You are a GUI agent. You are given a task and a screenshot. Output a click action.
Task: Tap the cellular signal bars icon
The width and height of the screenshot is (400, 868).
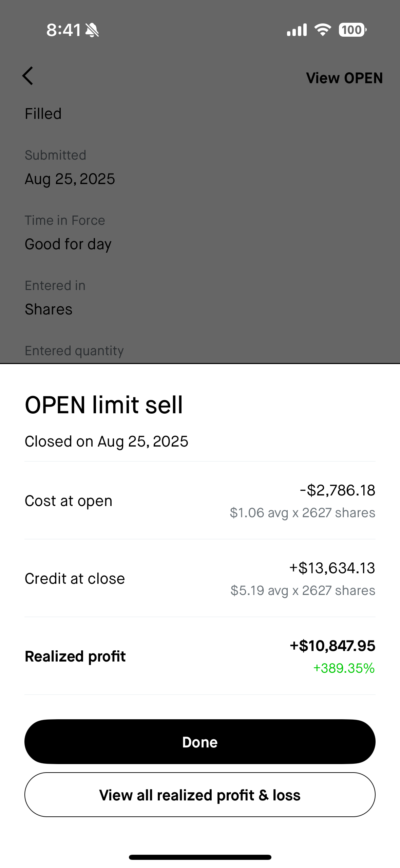(297, 30)
